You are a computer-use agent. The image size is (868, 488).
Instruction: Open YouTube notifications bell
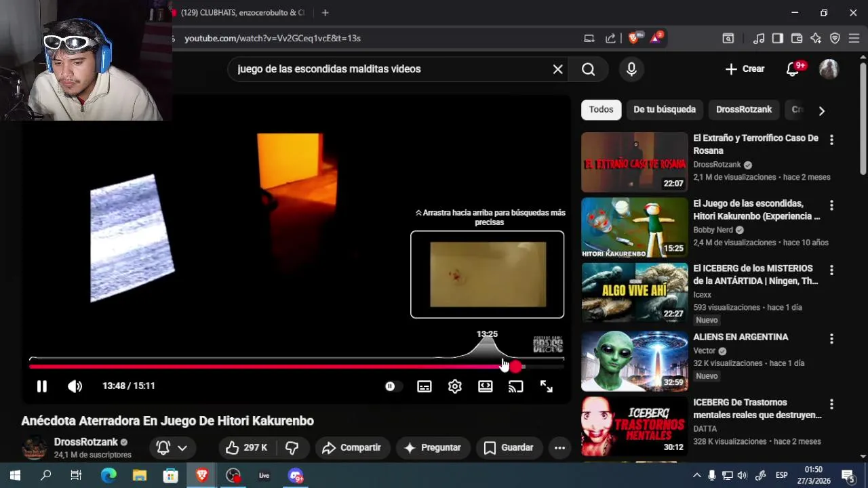[x=793, y=69]
